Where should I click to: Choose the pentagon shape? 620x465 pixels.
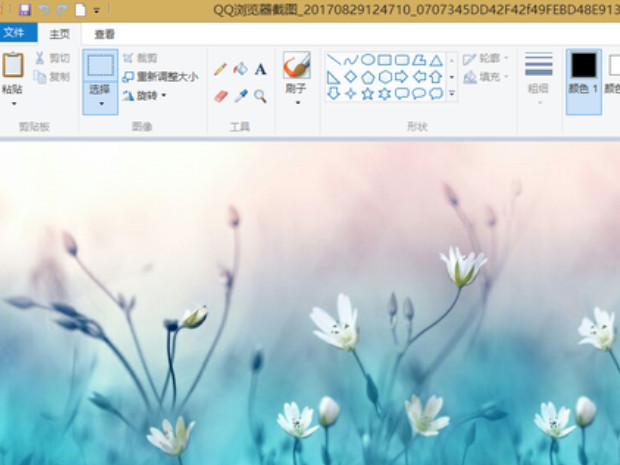(368, 77)
